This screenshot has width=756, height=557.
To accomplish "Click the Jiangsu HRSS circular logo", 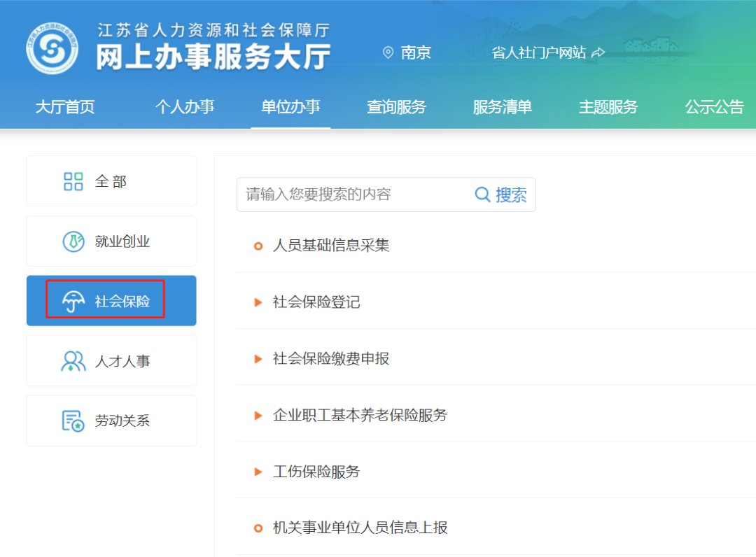I will [x=52, y=48].
